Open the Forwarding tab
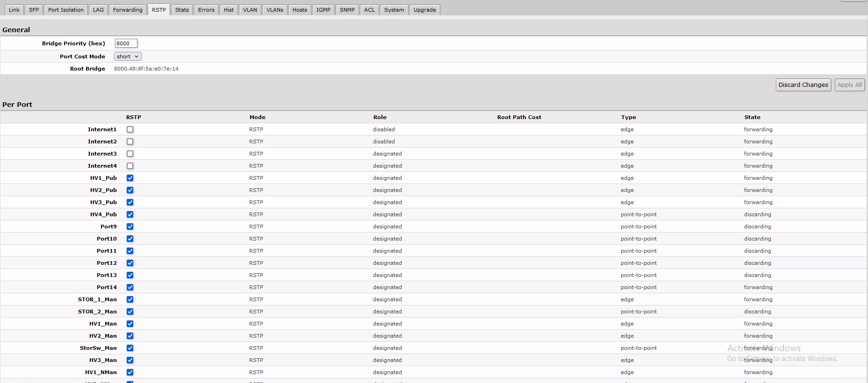Viewport: 868px width, 383px height. [x=128, y=10]
